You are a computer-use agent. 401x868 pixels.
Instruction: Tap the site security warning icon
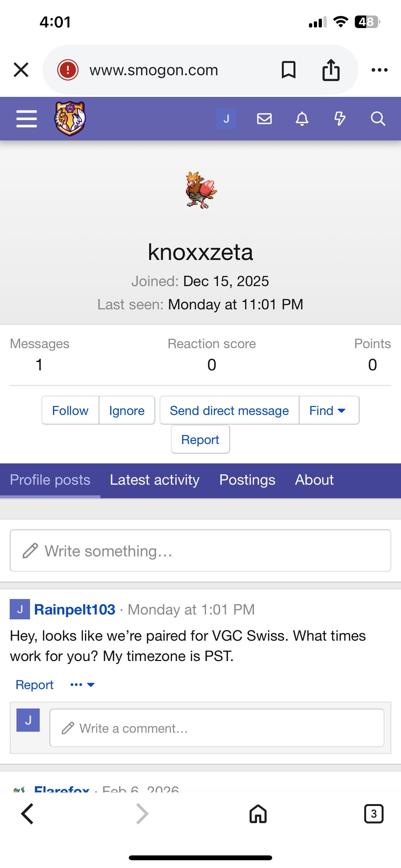pos(68,70)
